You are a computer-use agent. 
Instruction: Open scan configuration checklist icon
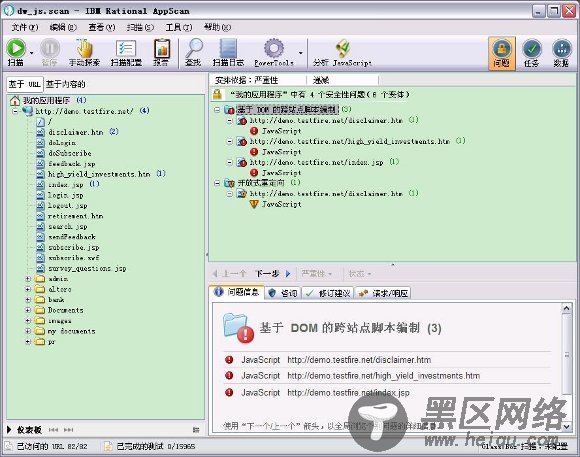pos(126,48)
